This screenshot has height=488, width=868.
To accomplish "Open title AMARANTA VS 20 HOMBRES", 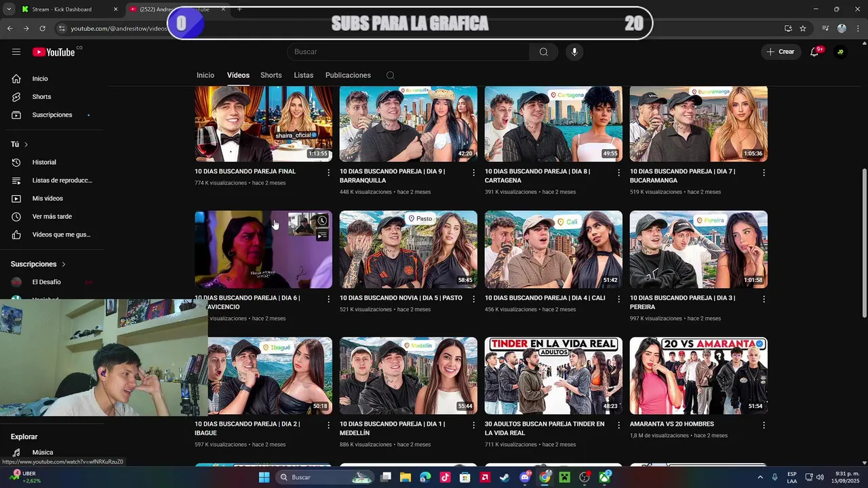I will click(671, 424).
